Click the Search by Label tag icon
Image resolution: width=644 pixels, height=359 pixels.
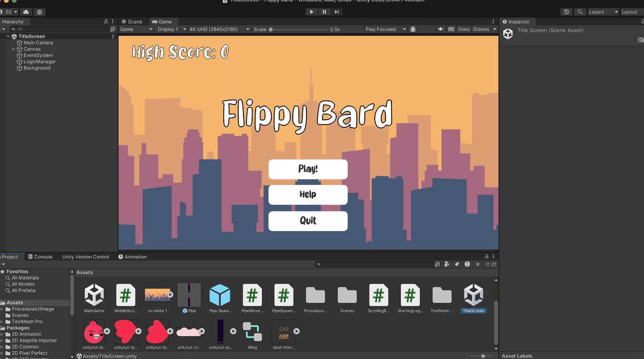[457, 264]
